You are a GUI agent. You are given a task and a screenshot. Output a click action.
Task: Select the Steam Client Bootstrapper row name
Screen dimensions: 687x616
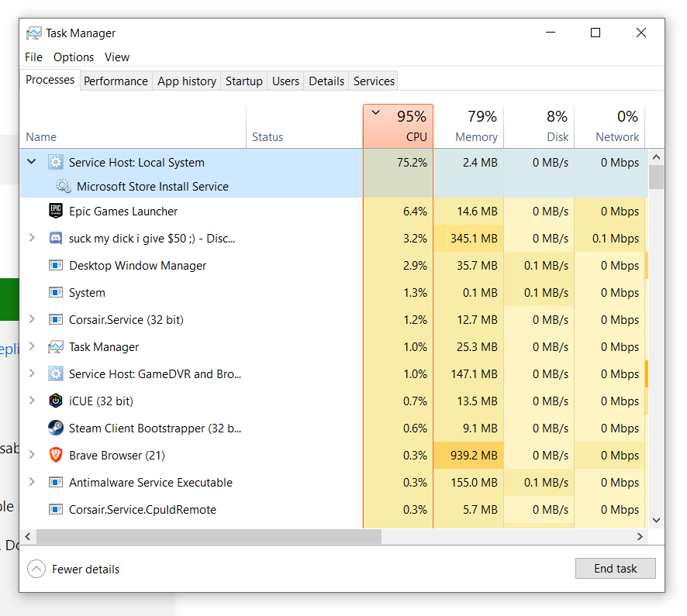pos(155,428)
